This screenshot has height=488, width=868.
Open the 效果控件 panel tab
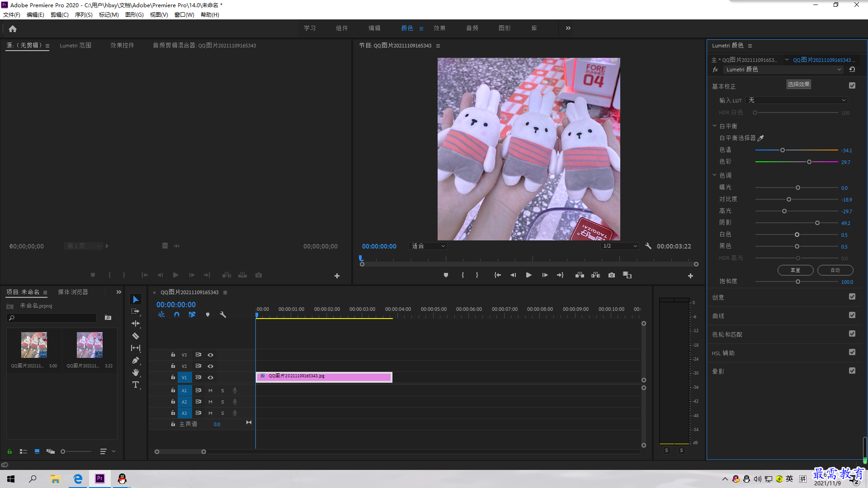[122, 45]
